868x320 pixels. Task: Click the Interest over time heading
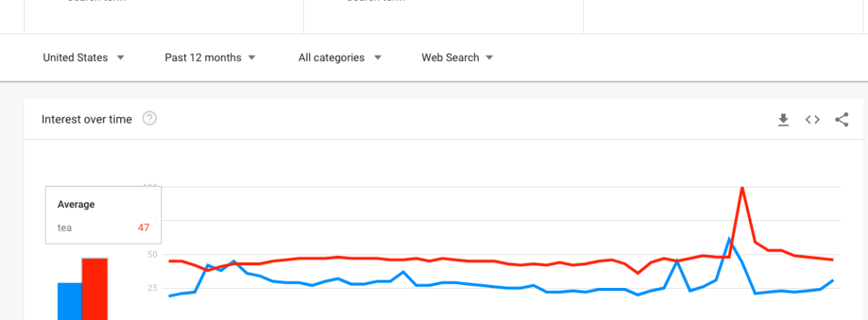[x=87, y=120]
